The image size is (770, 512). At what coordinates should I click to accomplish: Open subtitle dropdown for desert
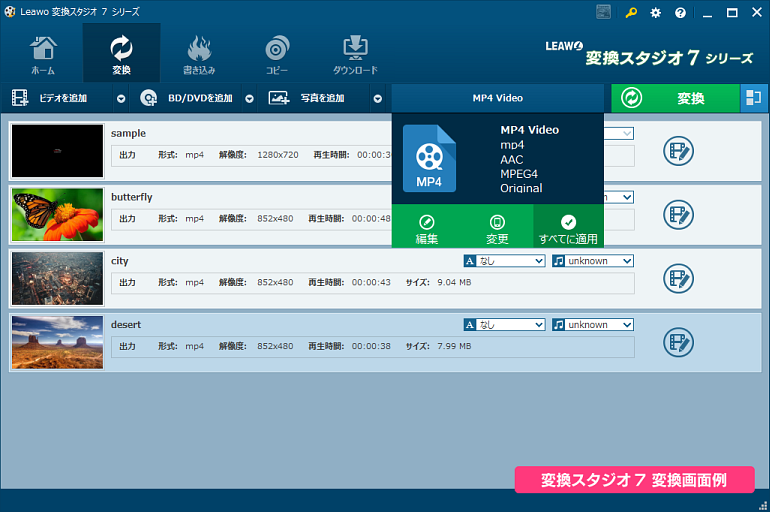tap(504, 325)
